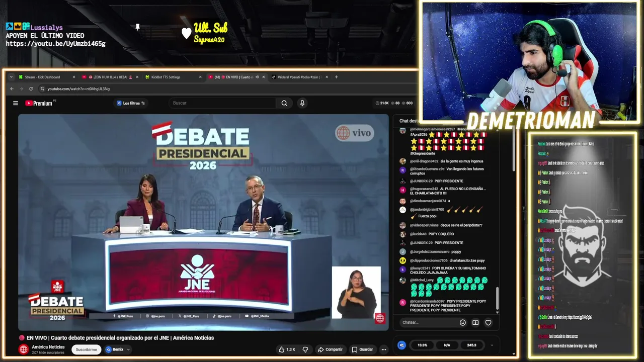Close the Kick Dashboard tab
The image size is (644, 362).
pos(73,77)
